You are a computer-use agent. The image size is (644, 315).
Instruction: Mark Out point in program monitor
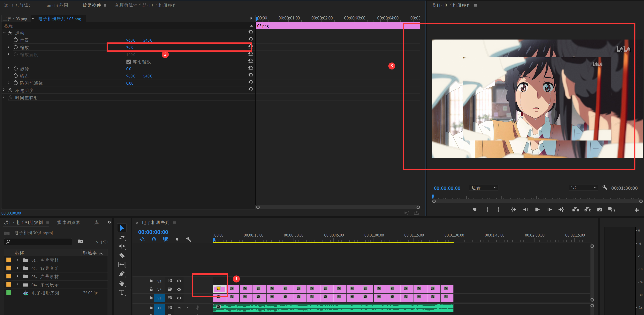point(498,210)
